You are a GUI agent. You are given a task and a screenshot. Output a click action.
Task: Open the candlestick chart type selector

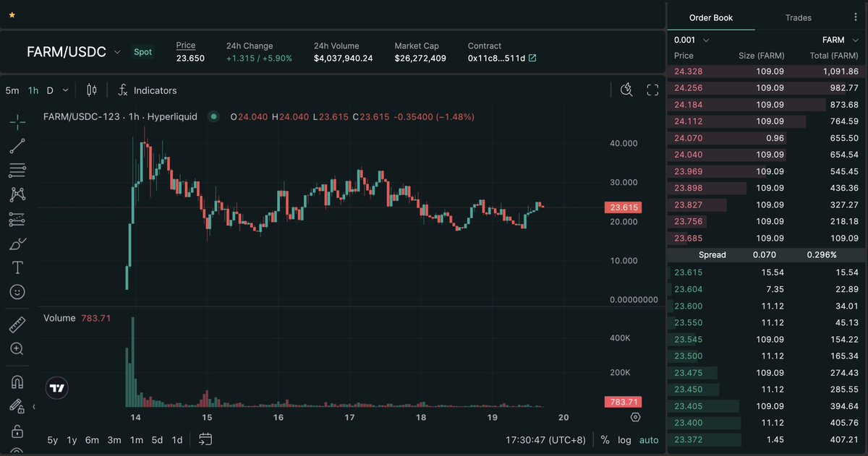point(91,90)
